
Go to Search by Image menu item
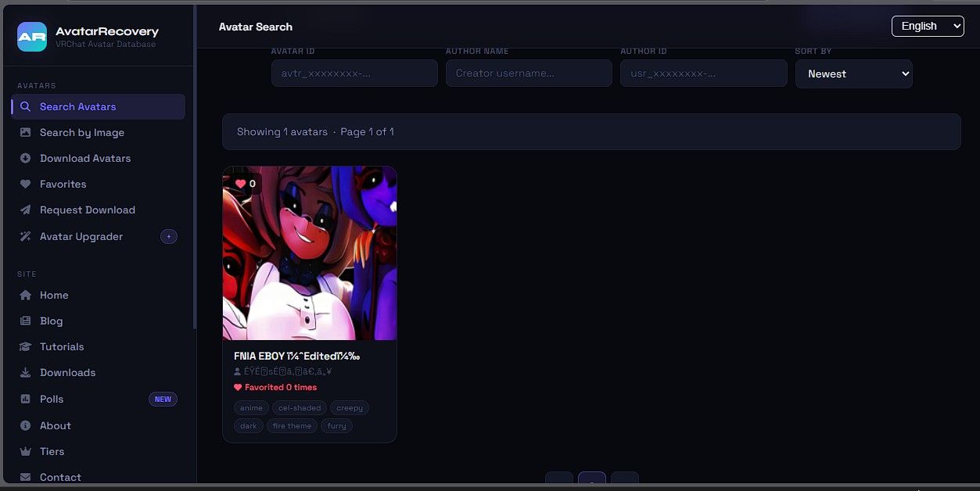98,132
